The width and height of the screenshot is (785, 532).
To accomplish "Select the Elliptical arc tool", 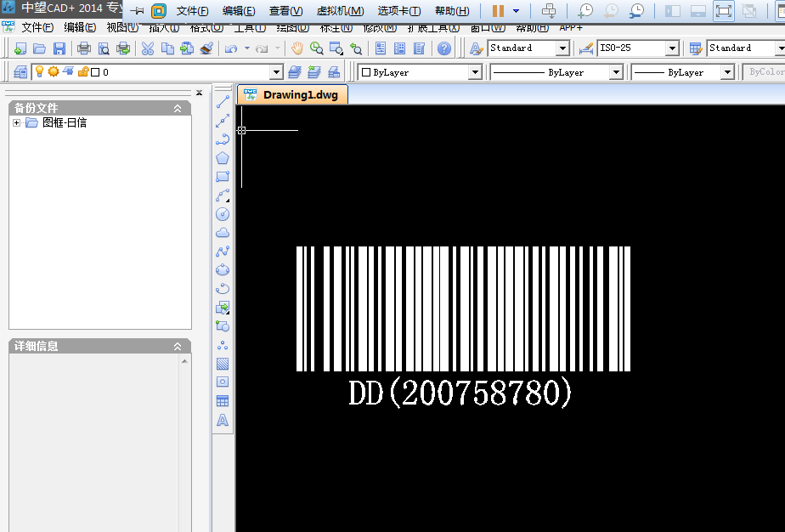I will (223, 289).
